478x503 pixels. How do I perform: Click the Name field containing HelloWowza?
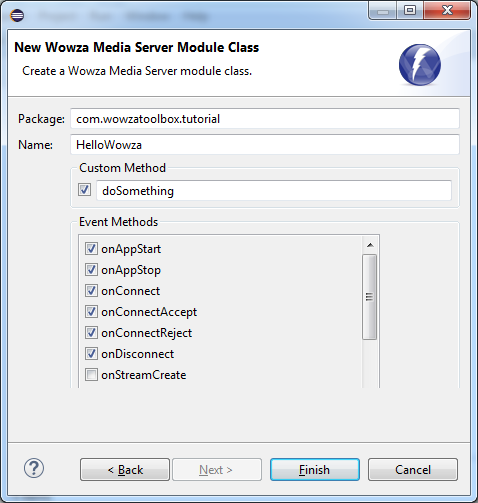265,145
